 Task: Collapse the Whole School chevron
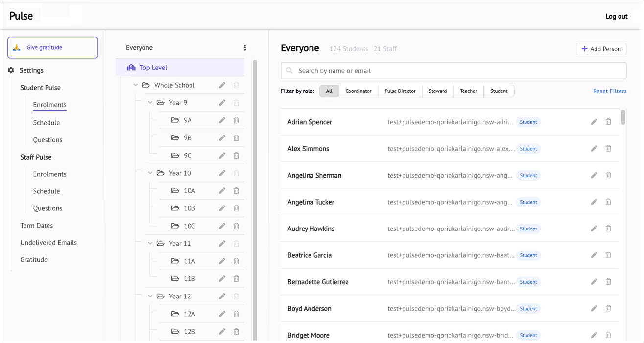point(136,85)
